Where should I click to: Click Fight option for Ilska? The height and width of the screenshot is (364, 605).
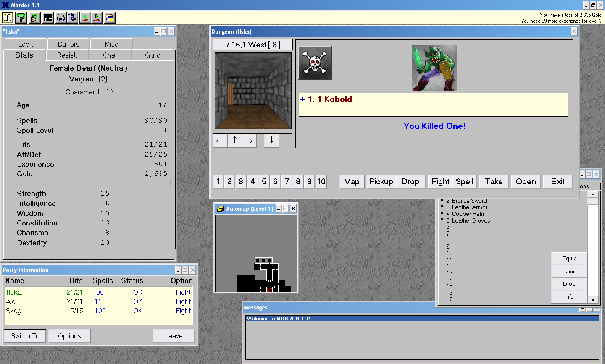coord(183,292)
